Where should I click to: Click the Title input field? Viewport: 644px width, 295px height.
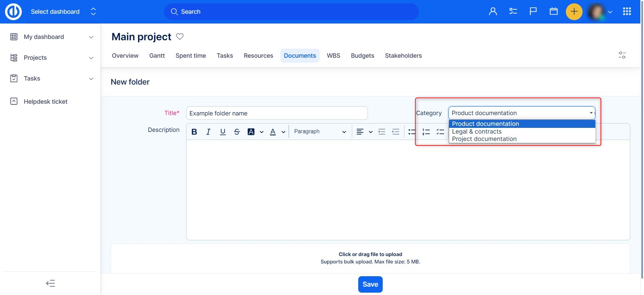coord(277,113)
